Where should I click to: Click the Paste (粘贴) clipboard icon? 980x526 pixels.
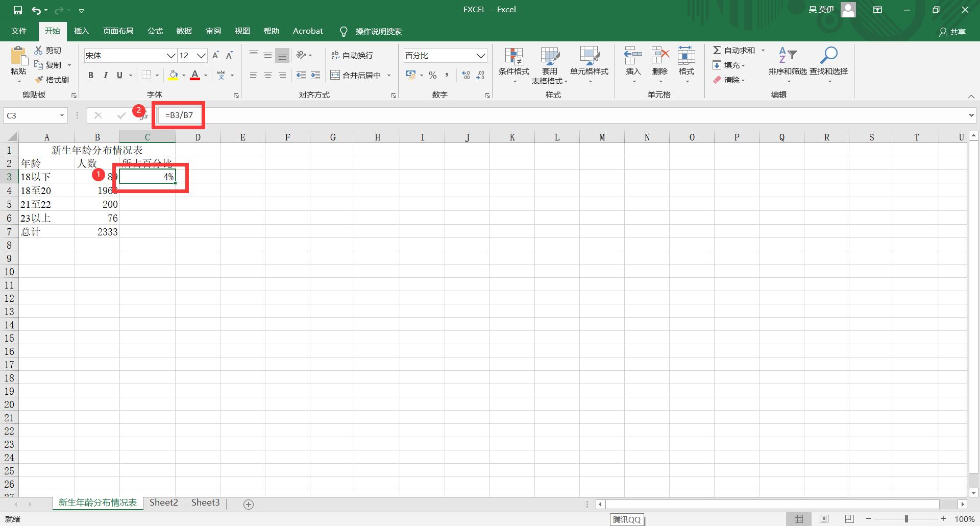coord(18,56)
